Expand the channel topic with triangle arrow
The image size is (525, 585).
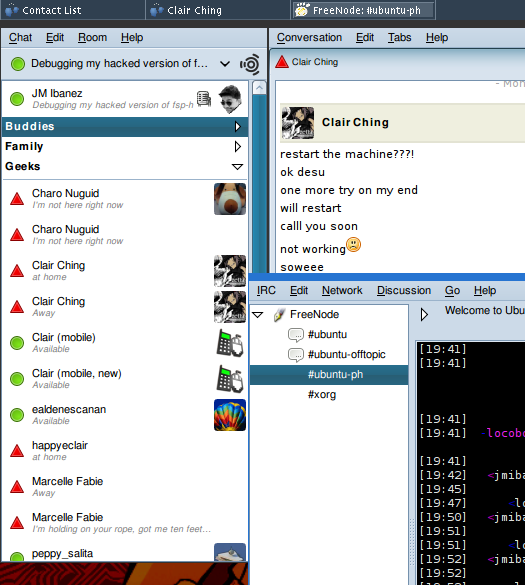click(x=424, y=315)
